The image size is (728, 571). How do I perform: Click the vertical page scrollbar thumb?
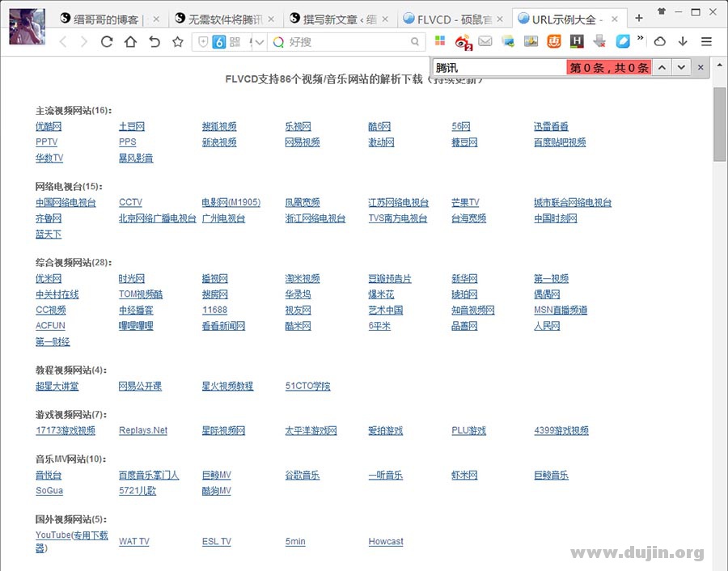click(x=720, y=124)
